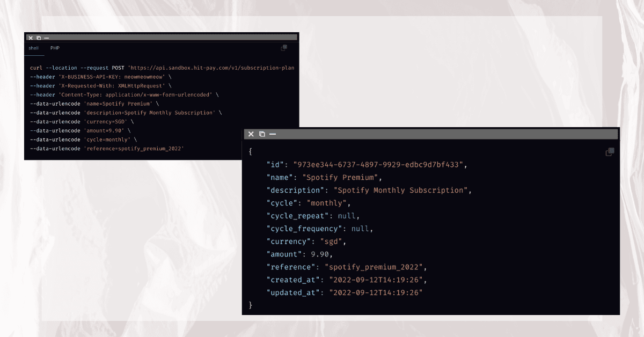Screen dimensions: 644x337
Task: Click the 'currency=SGD' data line
Action: click(82, 121)
